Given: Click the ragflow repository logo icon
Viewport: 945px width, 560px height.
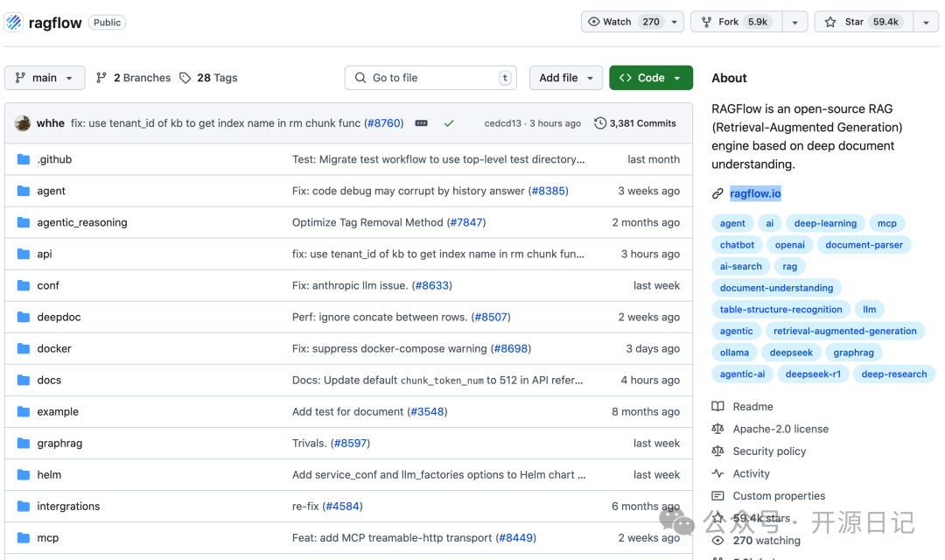Looking at the screenshot, I should tap(14, 22).
